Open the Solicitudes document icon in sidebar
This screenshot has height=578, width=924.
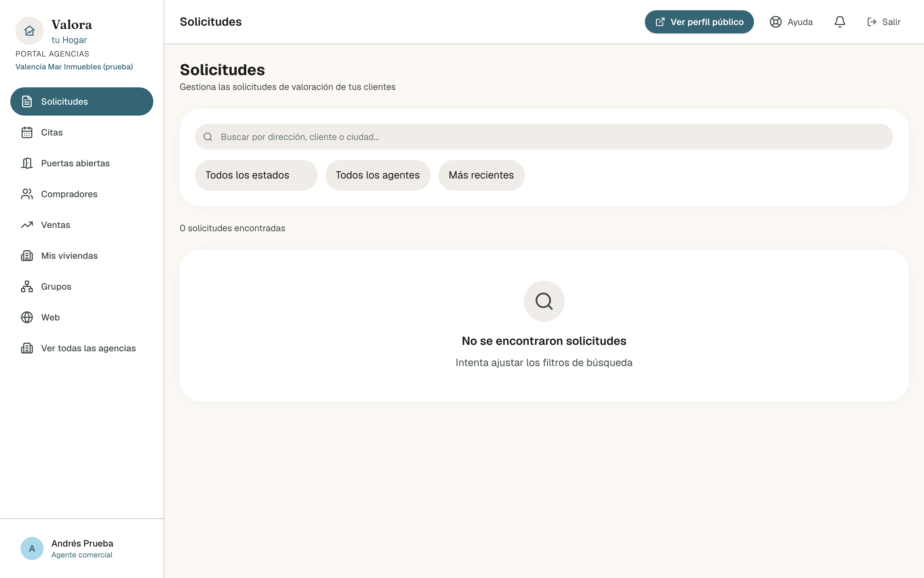coord(27,101)
